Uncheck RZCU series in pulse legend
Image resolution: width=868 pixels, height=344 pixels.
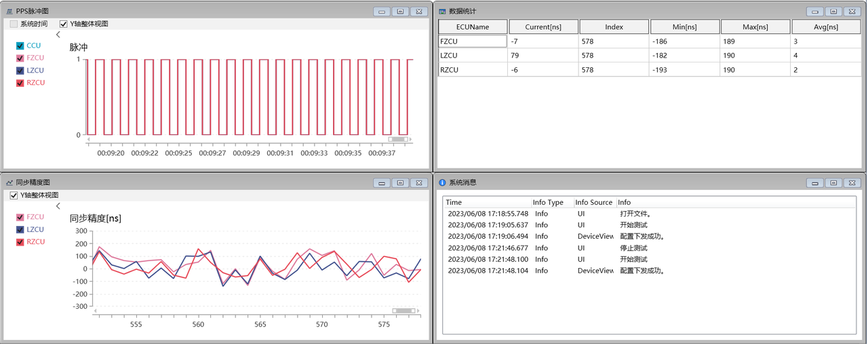(x=20, y=83)
